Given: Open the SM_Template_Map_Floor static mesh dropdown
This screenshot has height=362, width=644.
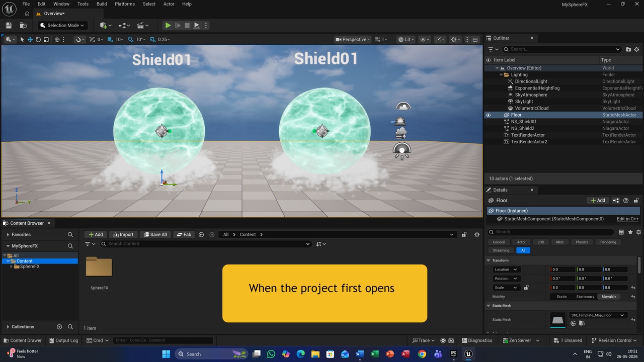Looking at the screenshot, I should (598, 315).
